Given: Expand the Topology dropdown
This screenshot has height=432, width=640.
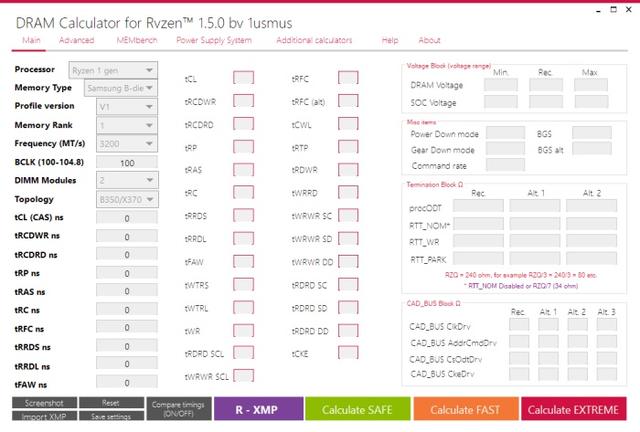Looking at the screenshot, I should pos(127,199).
